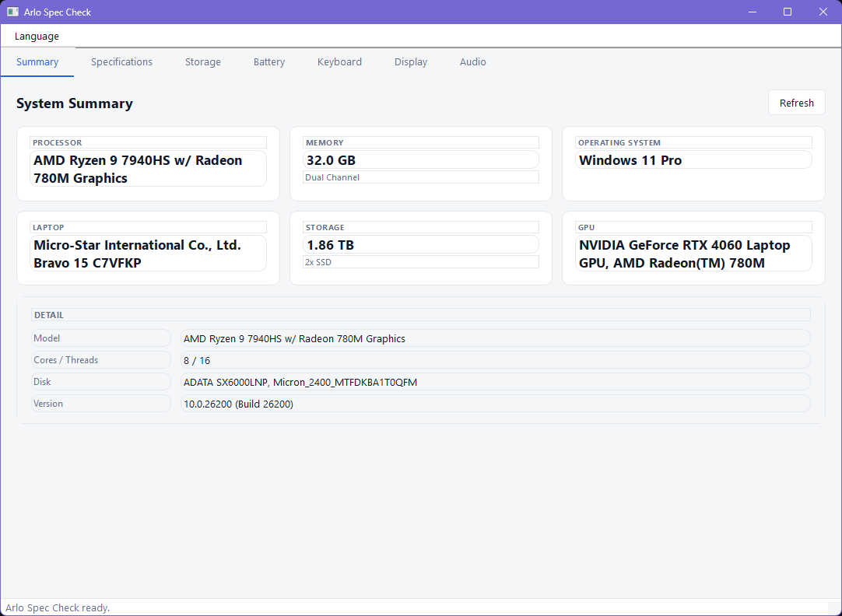Click the GPU card label
This screenshot has width=842, height=616.
[x=694, y=228]
